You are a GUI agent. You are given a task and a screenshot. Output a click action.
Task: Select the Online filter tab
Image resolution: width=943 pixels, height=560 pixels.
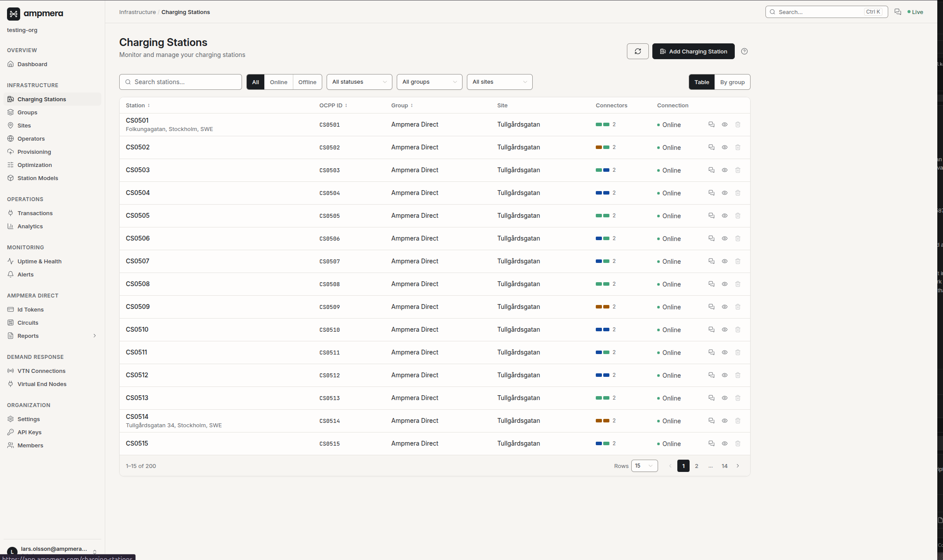click(278, 82)
